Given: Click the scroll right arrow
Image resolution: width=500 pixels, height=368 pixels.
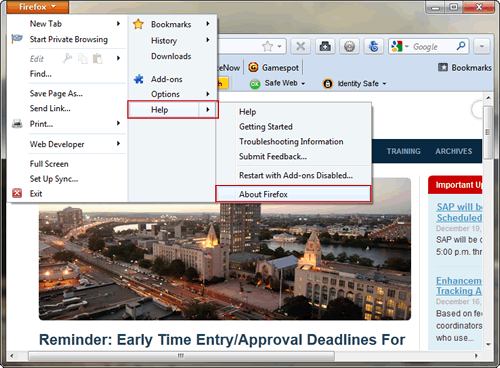Looking at the screenshot, I should 476,356.
